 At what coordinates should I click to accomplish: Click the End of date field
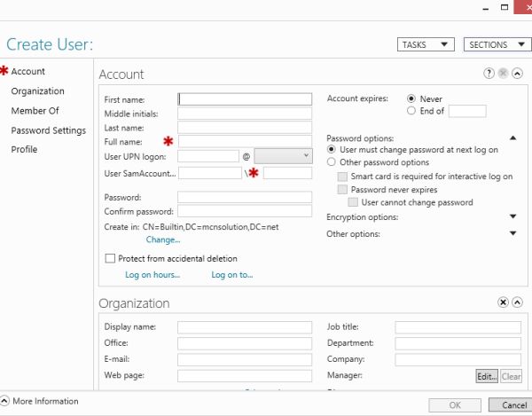[467, 111]
